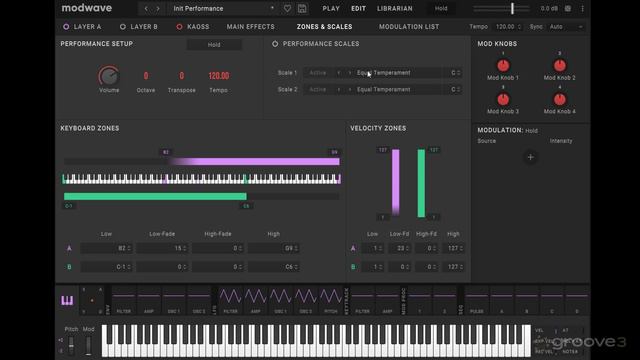Toggle Hold in the top bar
This screenshot has height=360, width=640.
tap(441, 8)
